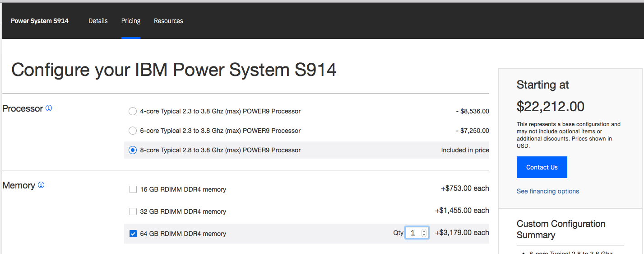Select the 4-core POWER9 Processor option

click(132, 111)
